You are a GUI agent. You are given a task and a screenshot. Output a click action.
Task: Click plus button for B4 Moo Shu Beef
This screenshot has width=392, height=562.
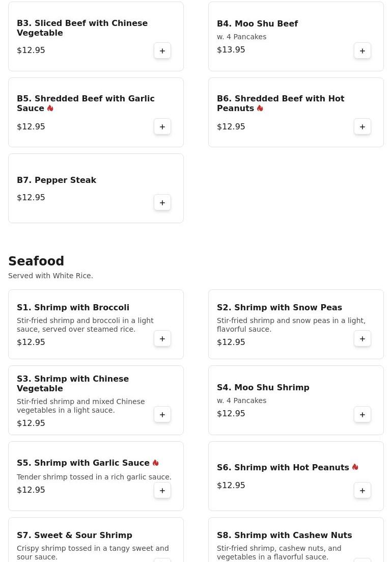[362, 51]
